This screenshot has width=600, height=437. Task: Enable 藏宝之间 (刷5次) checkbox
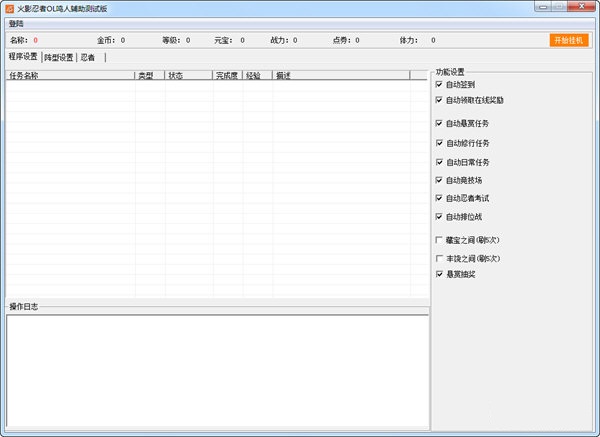point(439,240)
